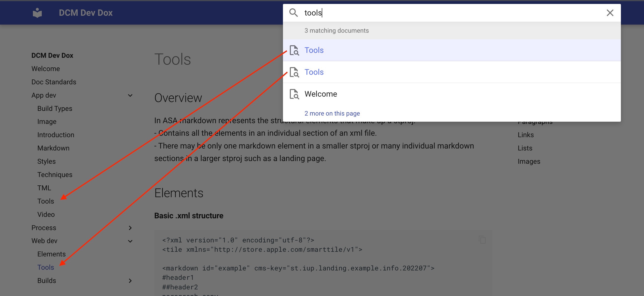Screen dimensions: 644x296
Task: Open the Welcome search result
Action: [452, 94]
